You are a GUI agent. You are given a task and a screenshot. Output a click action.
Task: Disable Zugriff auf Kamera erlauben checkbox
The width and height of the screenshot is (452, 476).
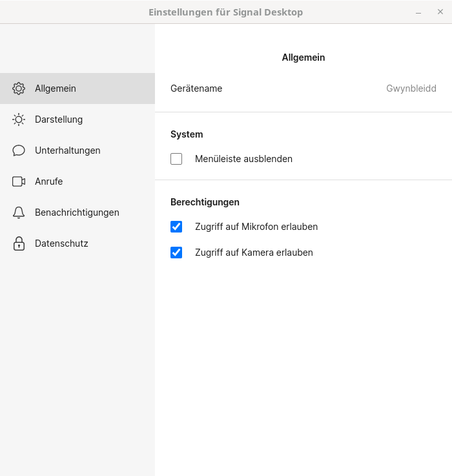tap(176, 253)
